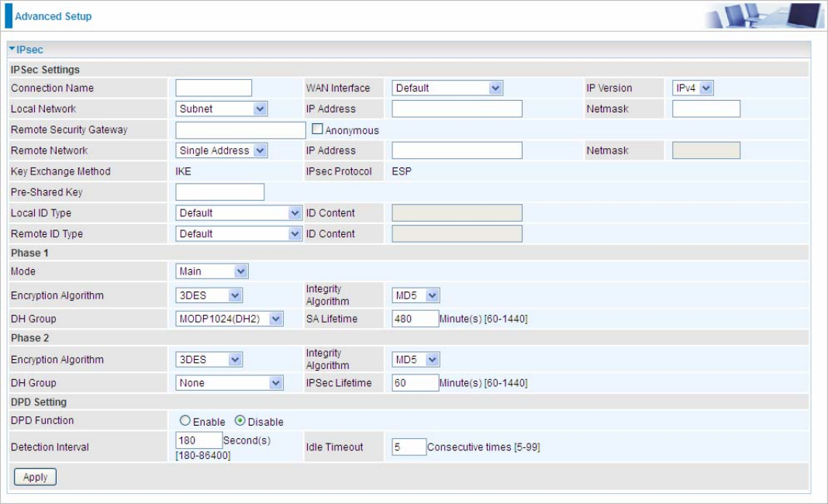Image resolution: width=828 pixels, height=504 pixels.
Task: Select the DPD Disable radio button
Action: pos(240,420)
